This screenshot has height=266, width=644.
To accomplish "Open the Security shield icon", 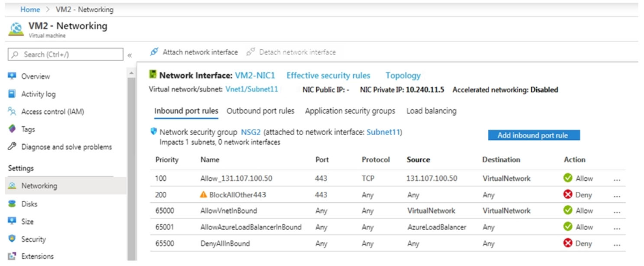I will tap(12, 239).
